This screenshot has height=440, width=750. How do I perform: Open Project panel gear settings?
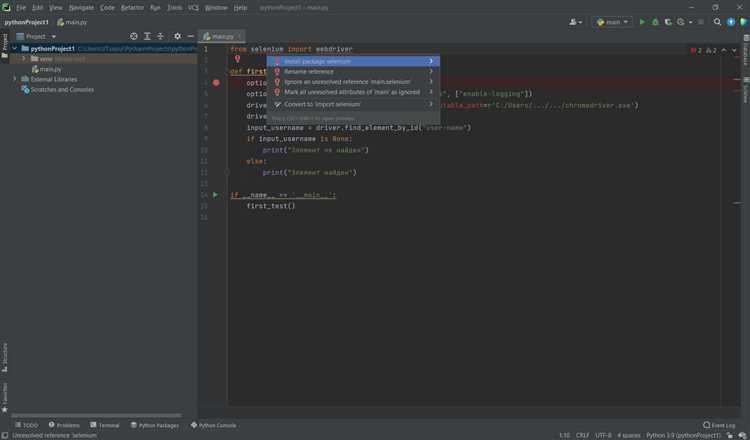pos(177,36)
